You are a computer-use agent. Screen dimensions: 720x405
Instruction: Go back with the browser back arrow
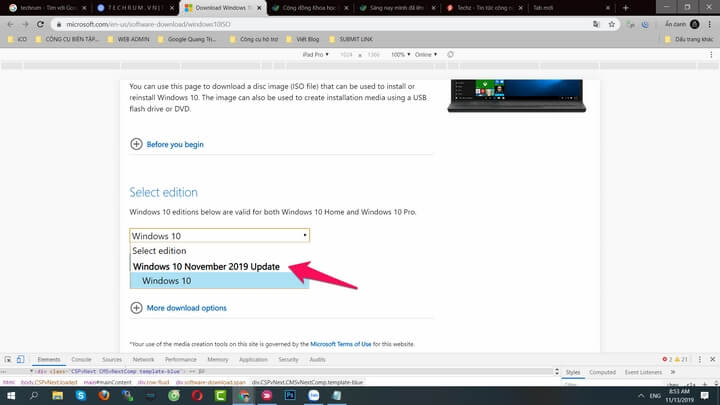(11, 24)
